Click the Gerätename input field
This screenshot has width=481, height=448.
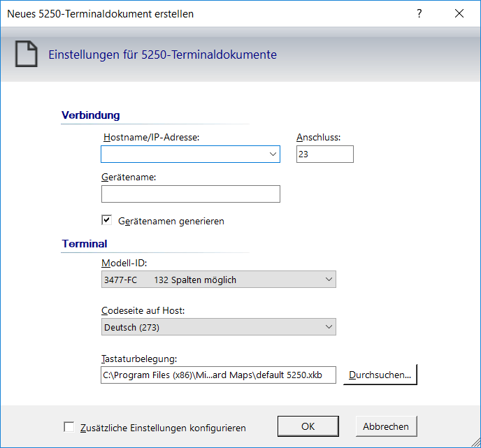tap(190, 194)
